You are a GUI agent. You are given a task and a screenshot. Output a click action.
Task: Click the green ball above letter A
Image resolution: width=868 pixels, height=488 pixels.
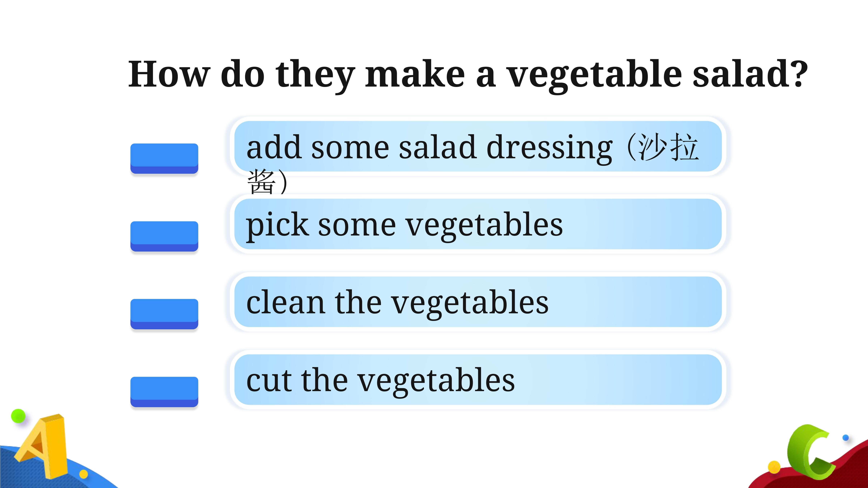[18, 416]
